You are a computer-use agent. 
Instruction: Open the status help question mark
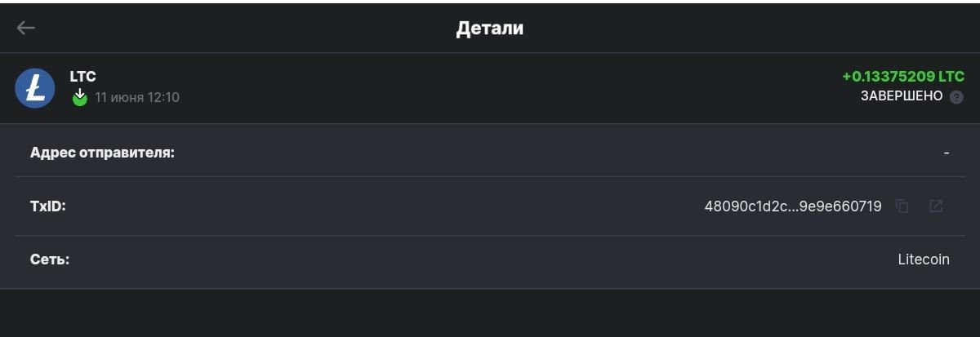pos(956,96)
